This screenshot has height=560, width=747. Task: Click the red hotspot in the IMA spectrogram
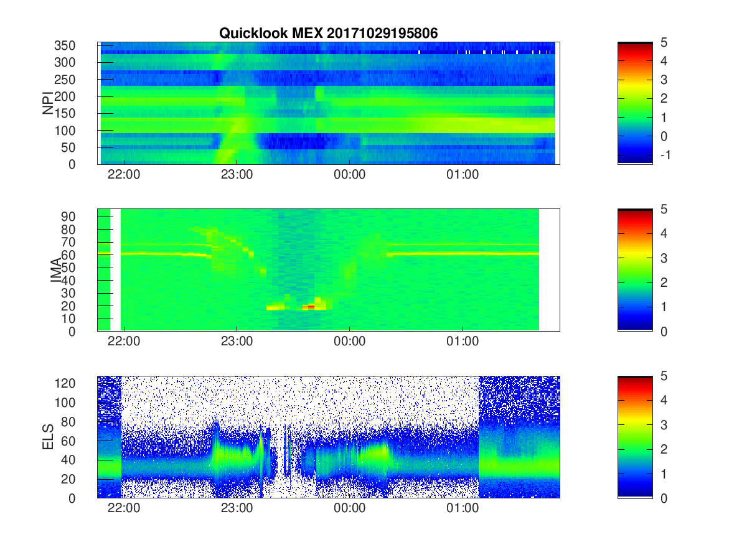[309, 306]
